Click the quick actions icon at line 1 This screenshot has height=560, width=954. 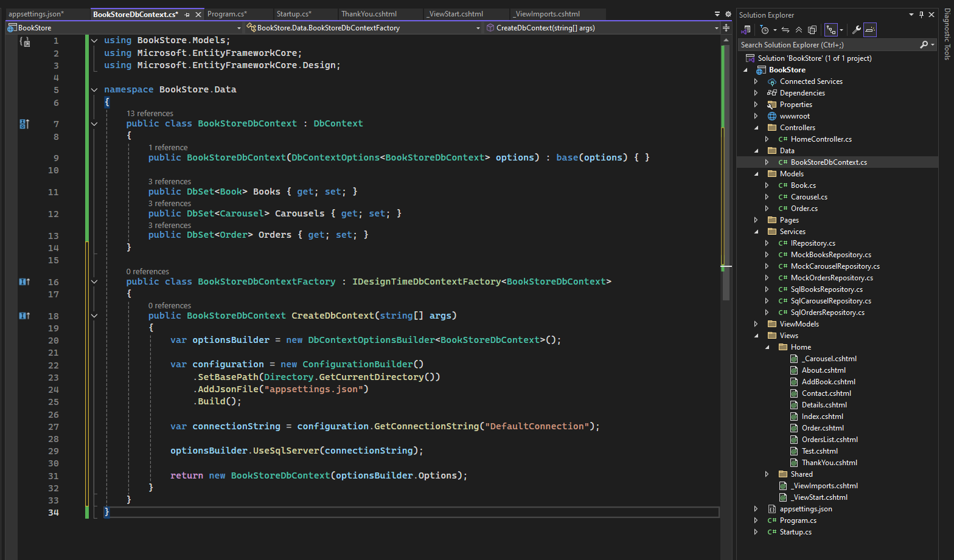tap(24, 41)
